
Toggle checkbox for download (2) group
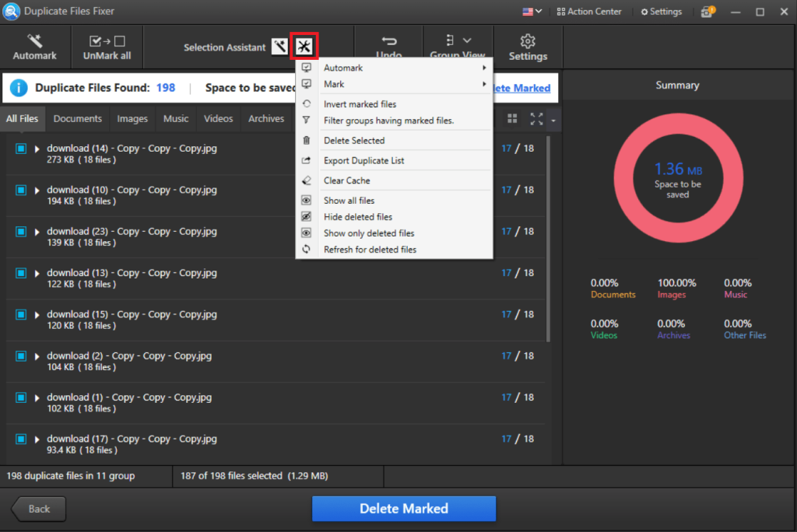click(21, 356)
